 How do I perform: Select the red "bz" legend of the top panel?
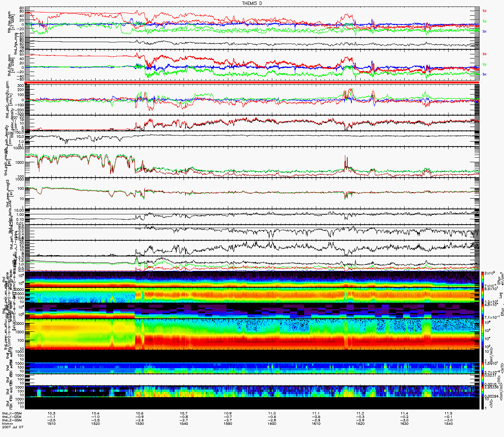point(484,11)
